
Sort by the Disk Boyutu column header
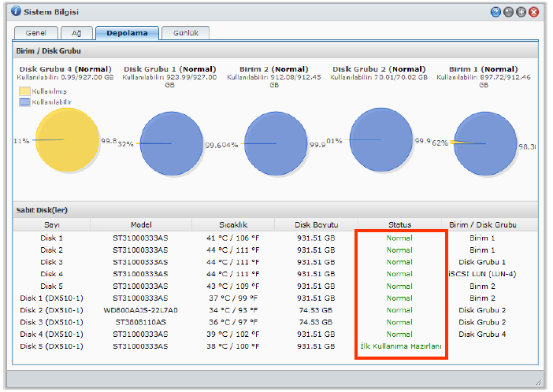click(314, 224)
